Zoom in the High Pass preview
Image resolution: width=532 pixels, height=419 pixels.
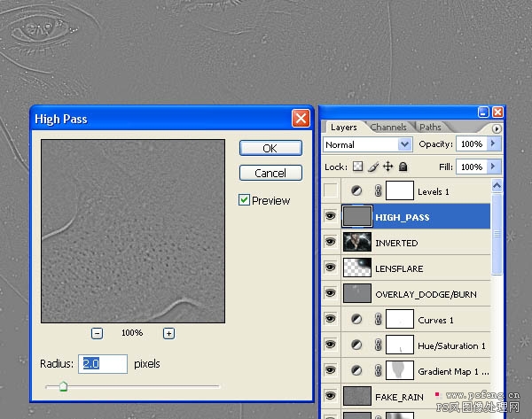tap(168, 333)
